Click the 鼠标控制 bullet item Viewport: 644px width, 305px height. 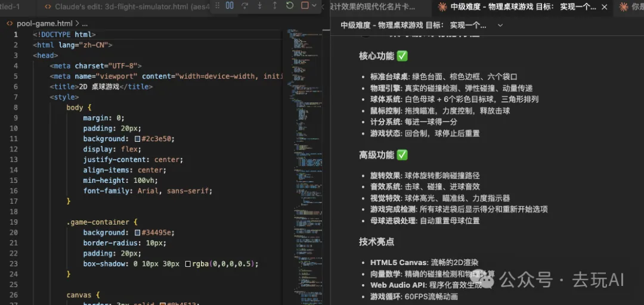point(440,111)
